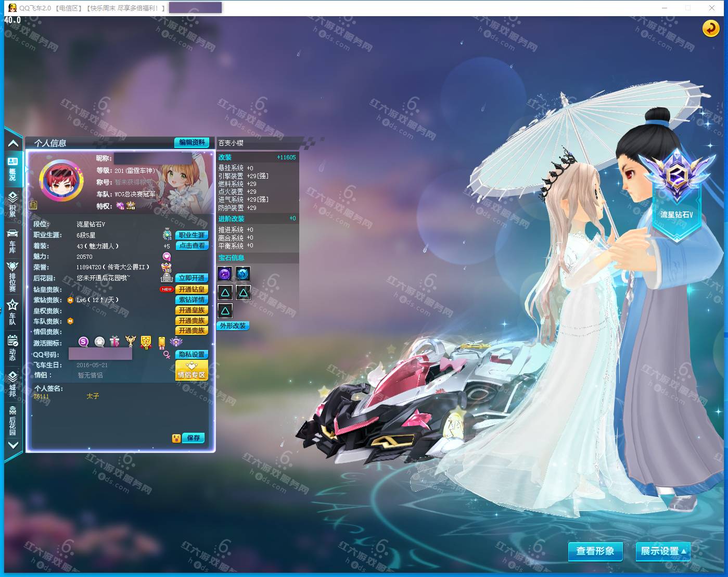Open the 车库 garage sidebar tab
This screenshot has height=577, width=728.
click(12, 240)
